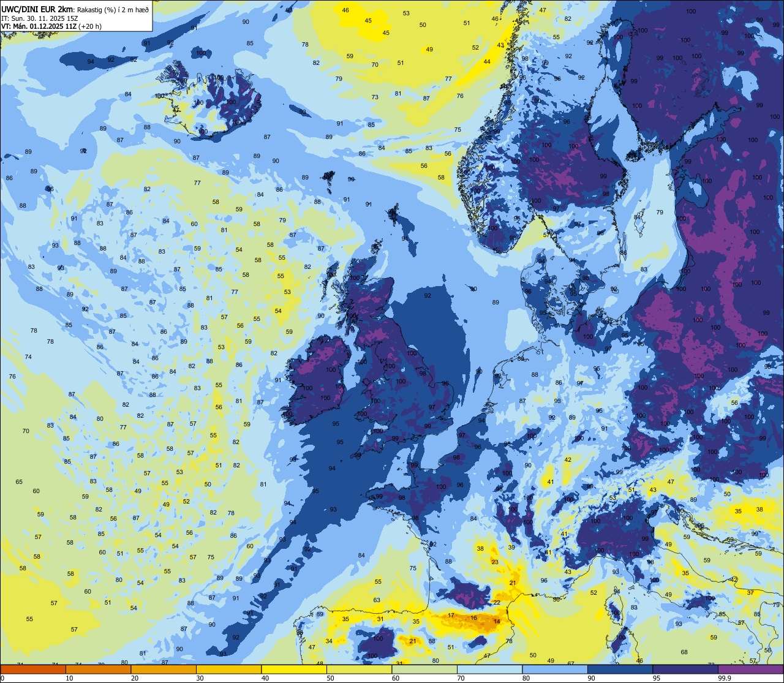Click the humidity value 14 on the map
This screenshot has width=784, height=683.
pos(497,621)
